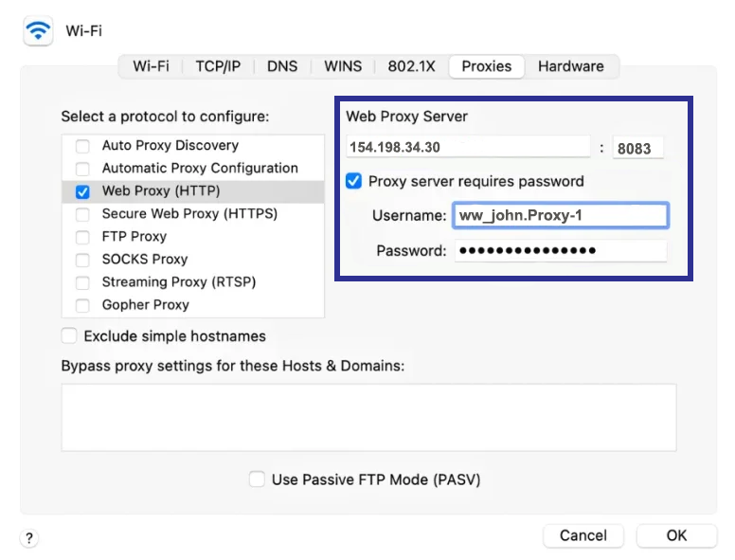Go to the 802.1X tab

pyautogui.click(x=411, y=66)
